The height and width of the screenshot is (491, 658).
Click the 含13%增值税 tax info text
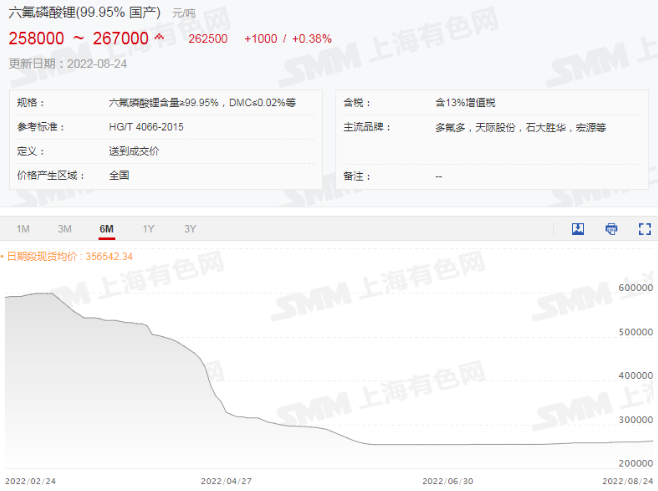[x=466, y=102]
